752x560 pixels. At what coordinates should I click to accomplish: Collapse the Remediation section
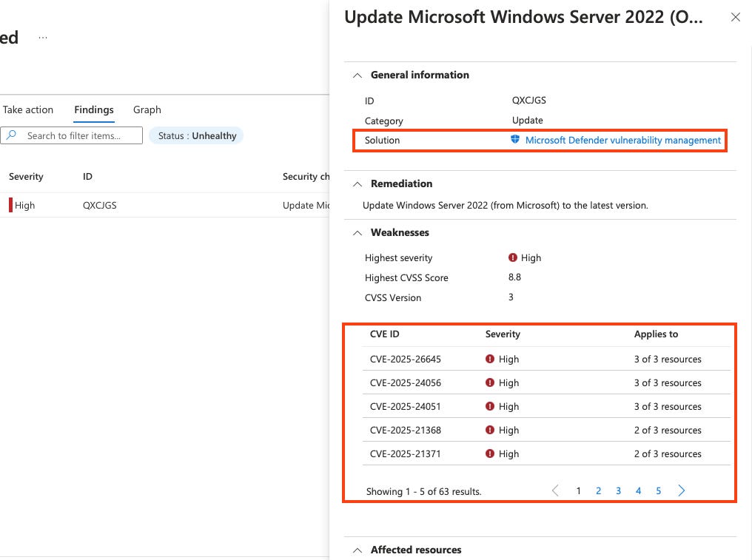click(357, 184)
